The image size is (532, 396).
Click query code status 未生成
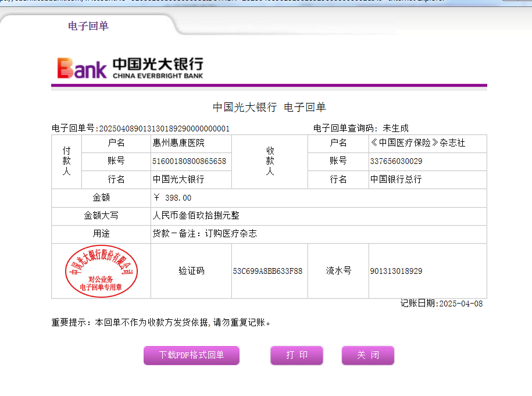click(x=395, y=129)
